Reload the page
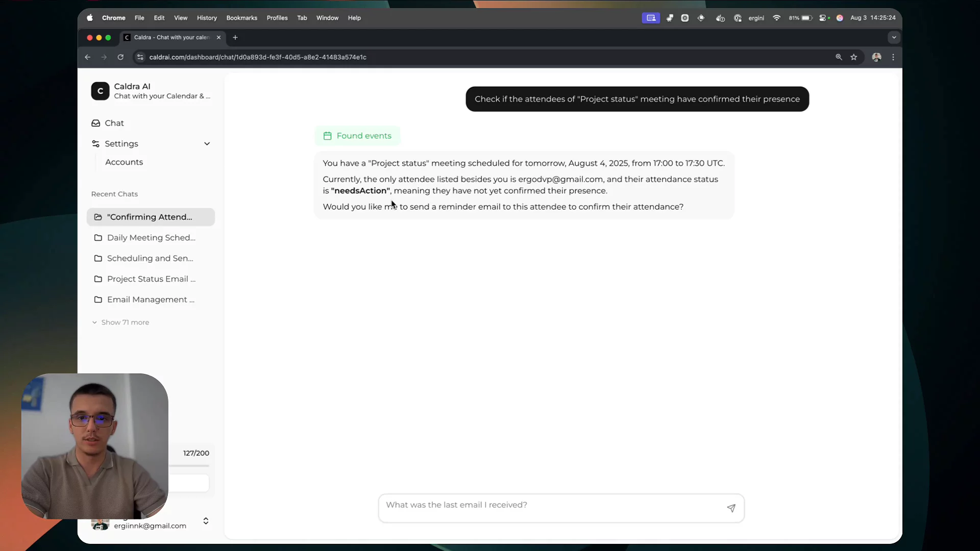The width and height of the screenshot is (980, 551). coord(120,57)
